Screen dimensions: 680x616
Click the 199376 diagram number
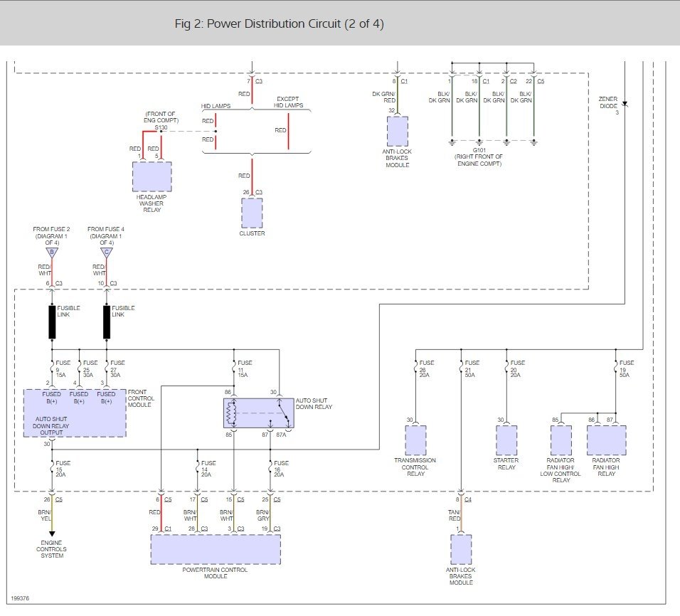pos(20,598)
